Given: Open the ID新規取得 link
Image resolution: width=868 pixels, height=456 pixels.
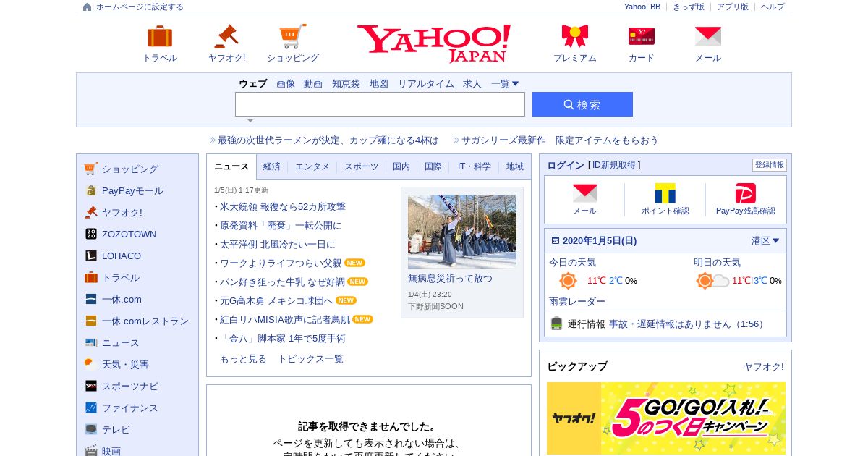Looking at the screenshot, I should (614, 165).
